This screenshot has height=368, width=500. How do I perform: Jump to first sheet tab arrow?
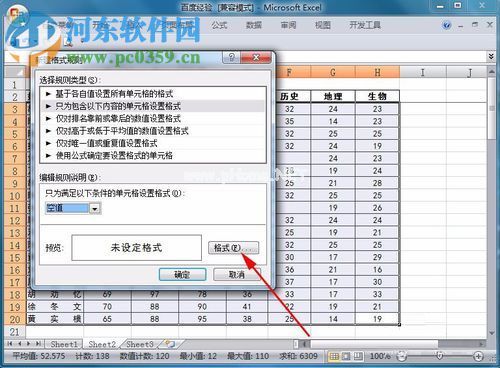(10, 344)
